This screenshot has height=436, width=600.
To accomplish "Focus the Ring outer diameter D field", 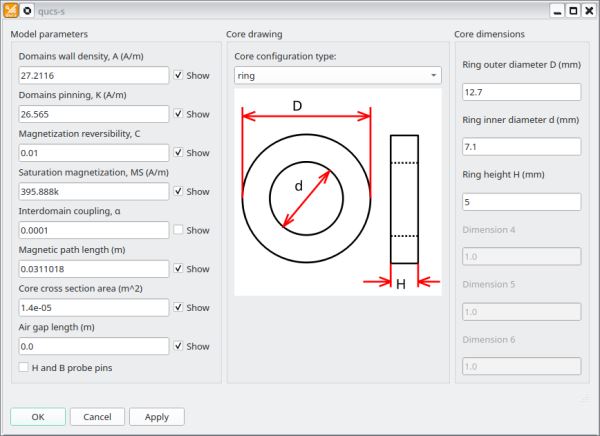I will click(x=521, y=92).
